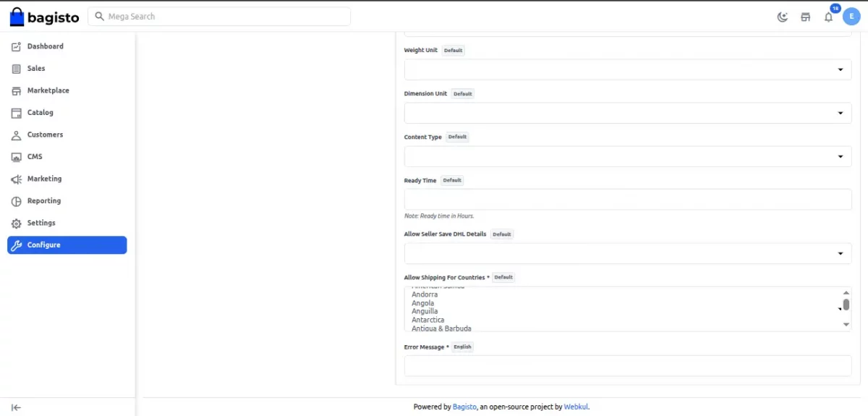Toggle dark mode moon icon

pos(782,17)
